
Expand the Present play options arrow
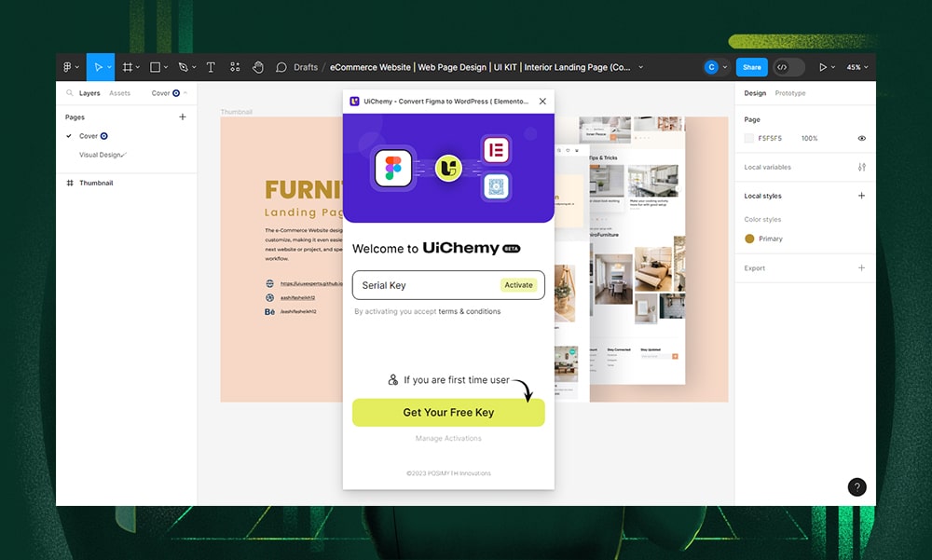[833, 67]
